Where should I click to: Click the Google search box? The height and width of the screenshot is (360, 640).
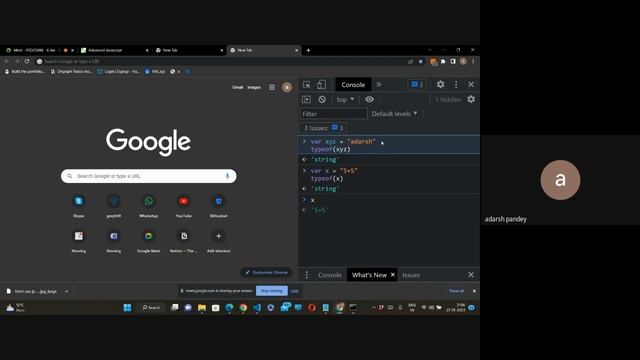(149, 176)
